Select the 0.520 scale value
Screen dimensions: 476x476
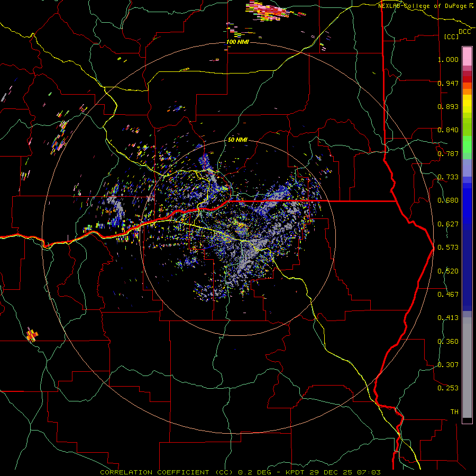(x=448, y=271)
